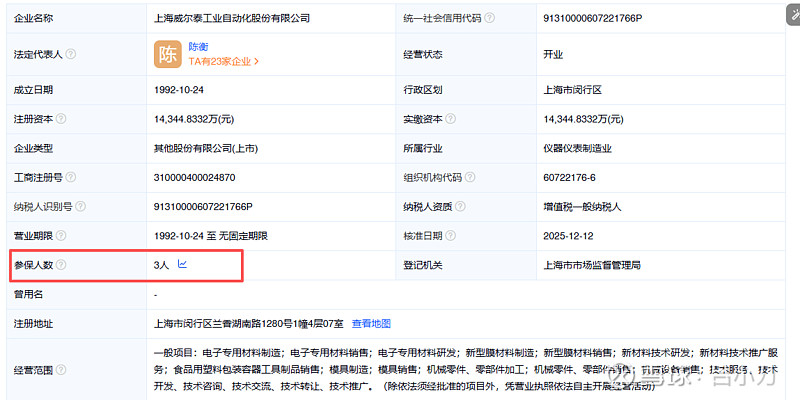The height and width of the screenshot is (400, 800).
Task: Click the help icon beside 组织机构代码
Action: (470, 178)
